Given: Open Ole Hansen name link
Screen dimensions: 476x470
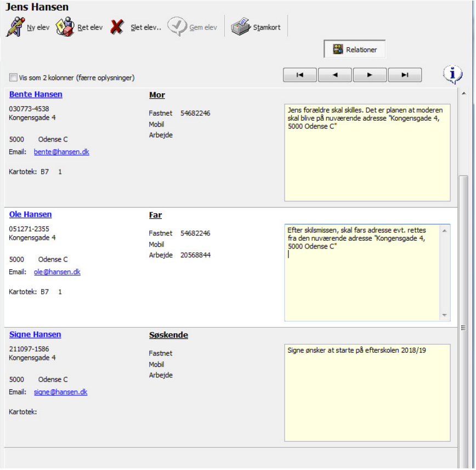Looking at the screenshot, I should pyautogui.click(x=30, y=214).
